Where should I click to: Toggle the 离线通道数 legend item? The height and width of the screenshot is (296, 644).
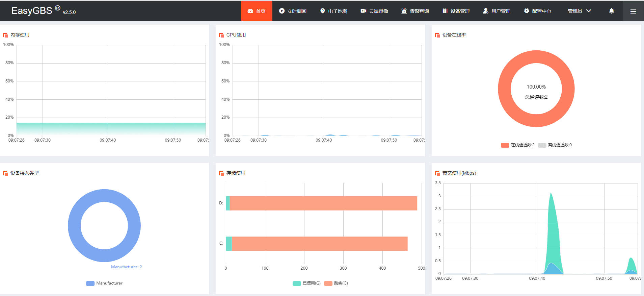[x=555, y=145]
